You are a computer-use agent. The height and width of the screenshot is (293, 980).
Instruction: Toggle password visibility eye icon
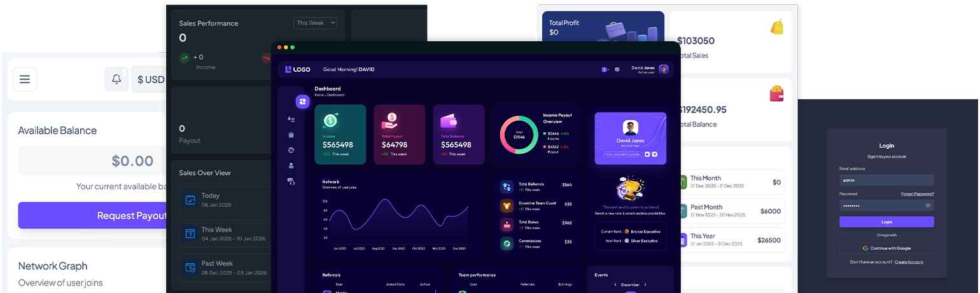(928, 205)
